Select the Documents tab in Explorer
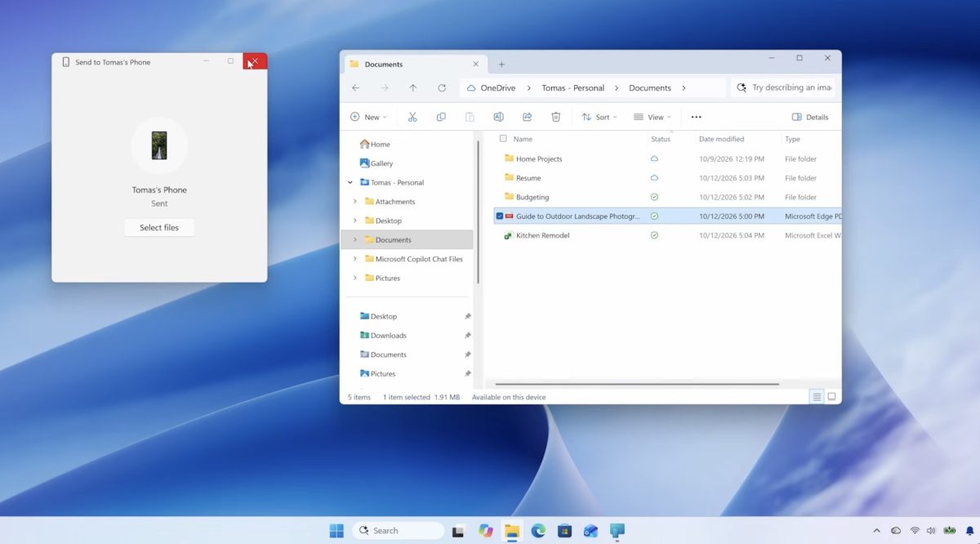The height and width of the screenshot is (544, 980). tap(415, 65)
